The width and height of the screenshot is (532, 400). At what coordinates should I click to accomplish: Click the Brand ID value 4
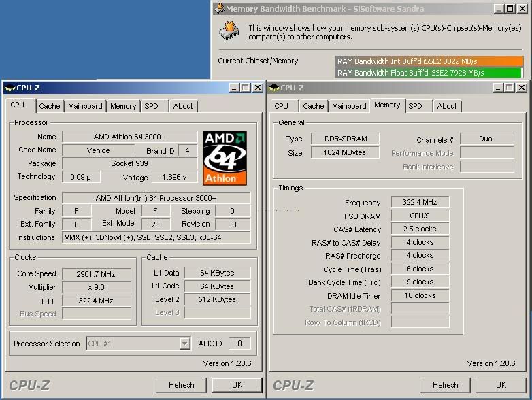187,150
